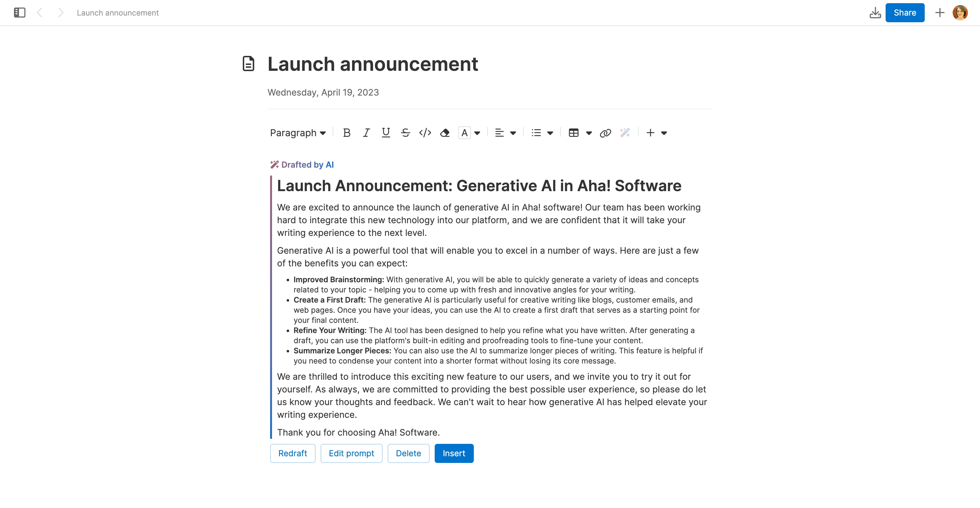
Task: Open the insert plus dropdown menu
Action: pyautogui.click(x=656, y=133)
